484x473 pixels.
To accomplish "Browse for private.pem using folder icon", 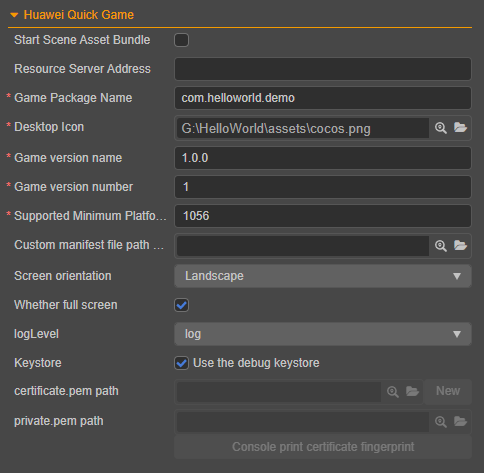I will (x=460, y=421).
